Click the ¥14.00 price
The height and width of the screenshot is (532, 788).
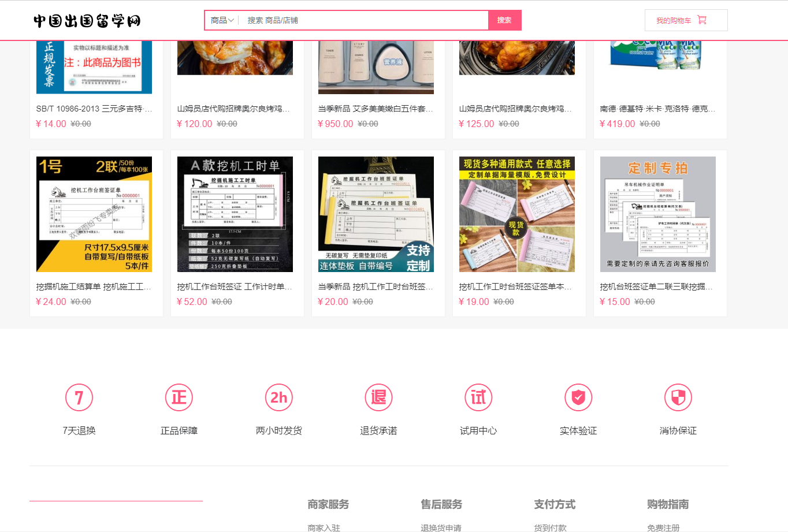tap(51, 124)
